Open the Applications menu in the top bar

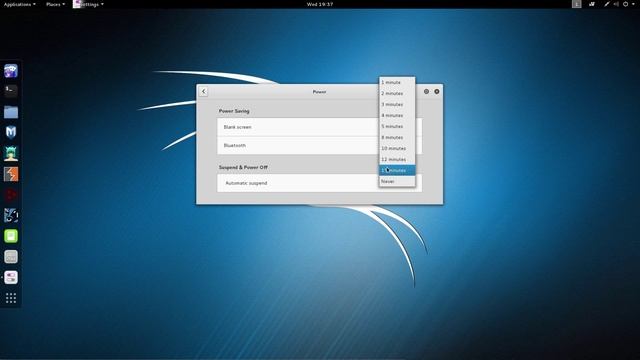pos(19,4)
